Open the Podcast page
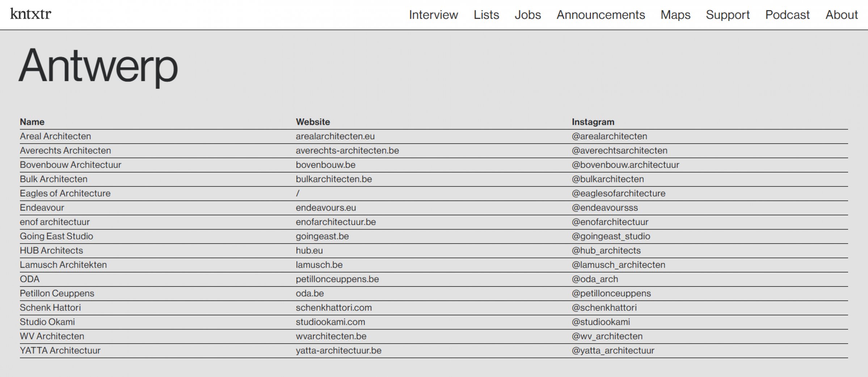Screen dimensions: 868x377 click(x=787, y=15)
